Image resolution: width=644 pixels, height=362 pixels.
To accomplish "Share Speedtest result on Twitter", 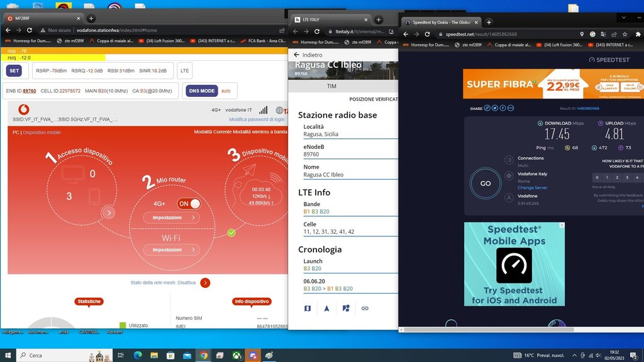I will (495, 108).
